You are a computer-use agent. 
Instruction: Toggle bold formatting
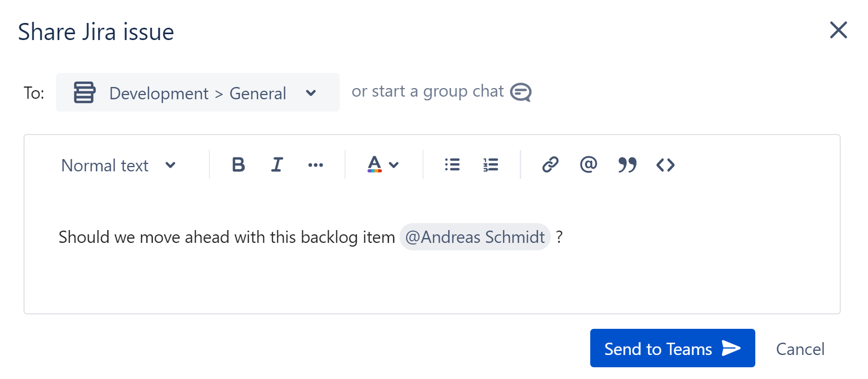point(238,165)
